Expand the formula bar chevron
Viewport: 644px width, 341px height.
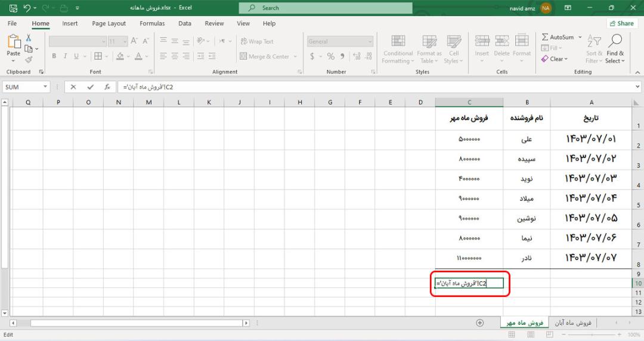pyautogui.click(x=637, y=86)
